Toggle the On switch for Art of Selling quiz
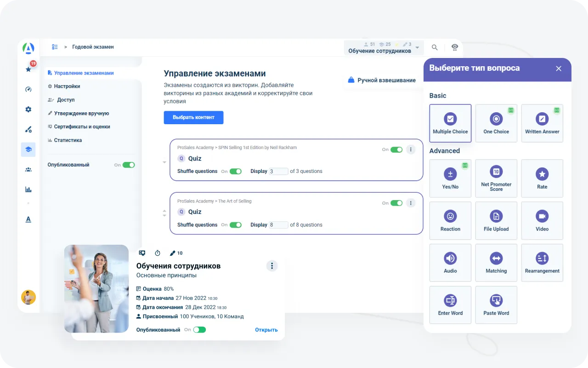This screenshot has width=588, height=368. point(396,203)
